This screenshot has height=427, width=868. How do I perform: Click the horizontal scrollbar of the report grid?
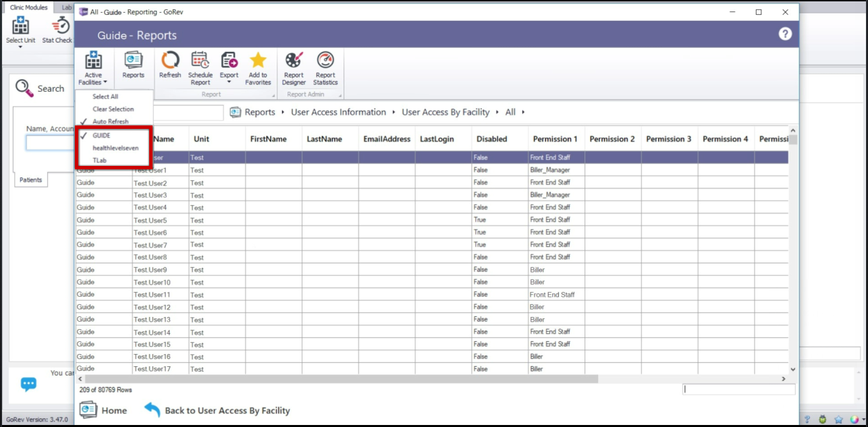[x=342, y=379]
